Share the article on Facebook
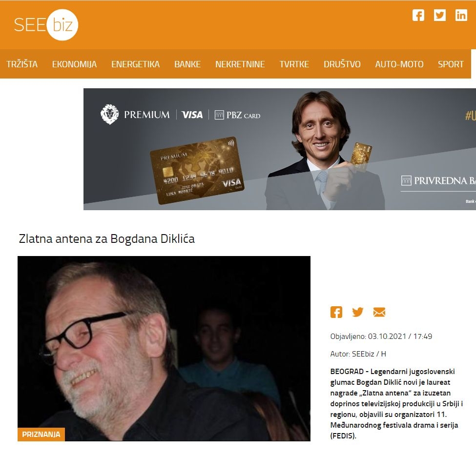 pyautogui.click(x=336, y=312)
